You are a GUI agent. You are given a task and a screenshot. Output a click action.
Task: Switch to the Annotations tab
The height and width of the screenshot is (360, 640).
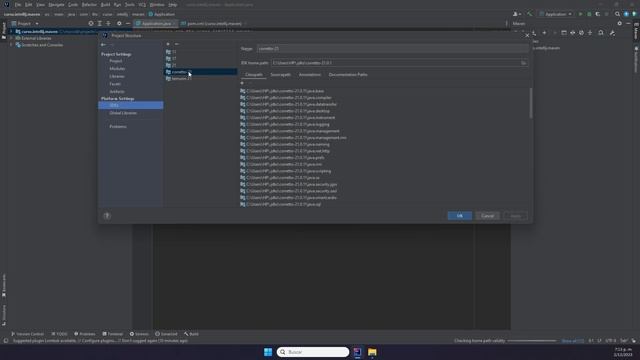click(x=310, y=75)
